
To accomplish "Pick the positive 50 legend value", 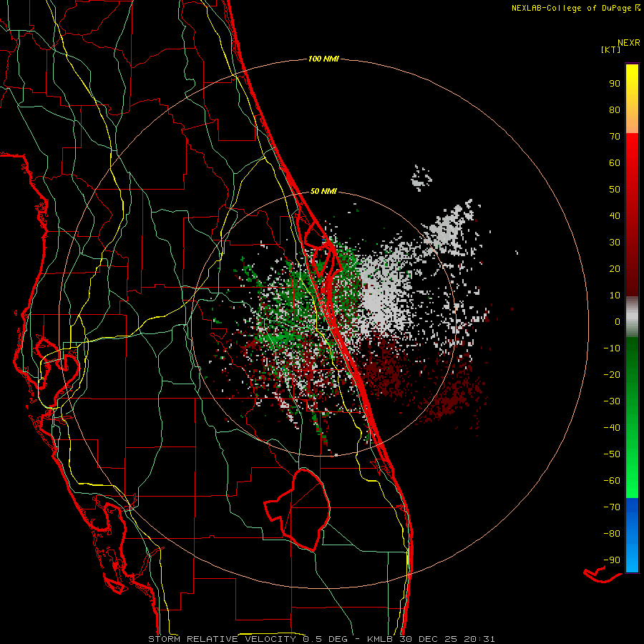I will (615, 190).
